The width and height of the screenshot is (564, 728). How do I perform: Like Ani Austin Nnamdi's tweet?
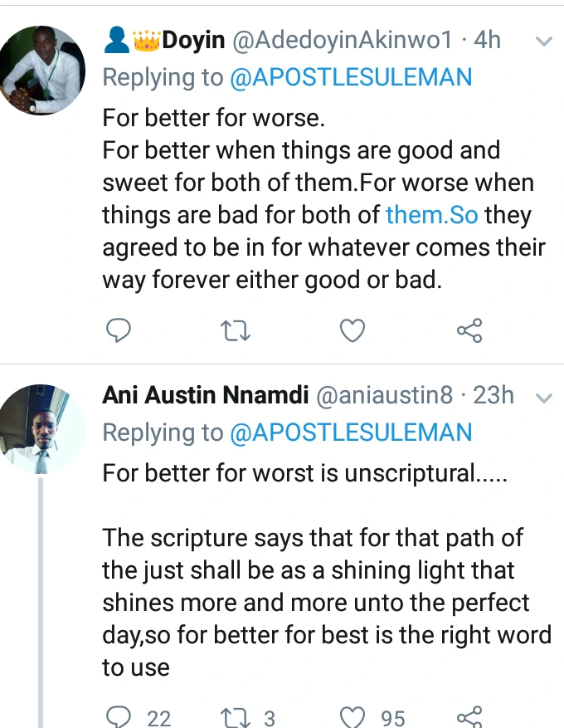(353, 716)
